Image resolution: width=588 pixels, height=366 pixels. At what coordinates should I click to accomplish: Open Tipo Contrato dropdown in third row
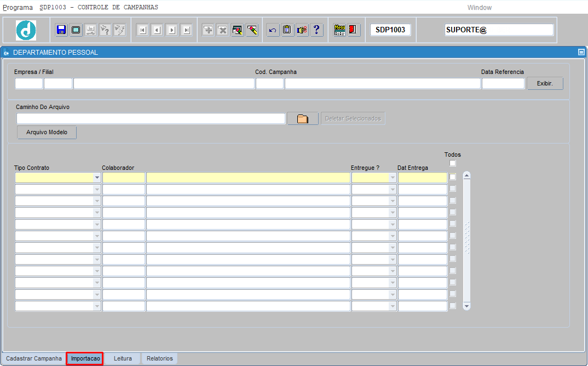(97, 201)
